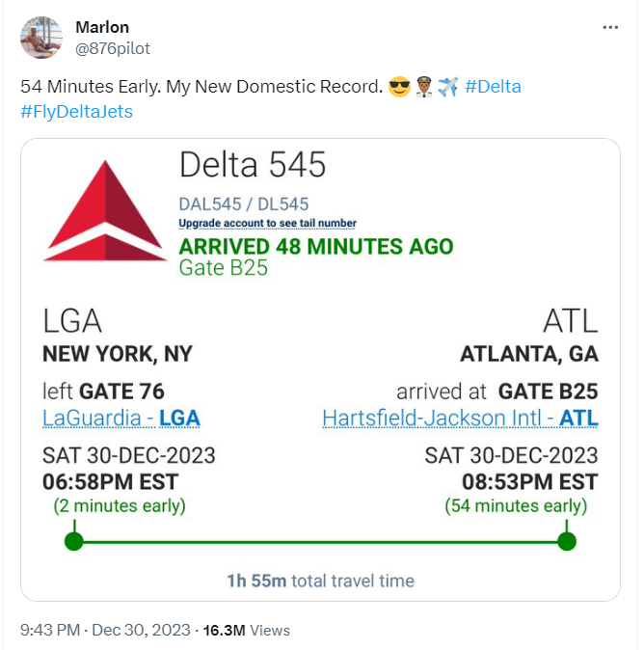Click the 16.3M Views count
Viewport: 644px width, 650px height.
click(242, 630)
